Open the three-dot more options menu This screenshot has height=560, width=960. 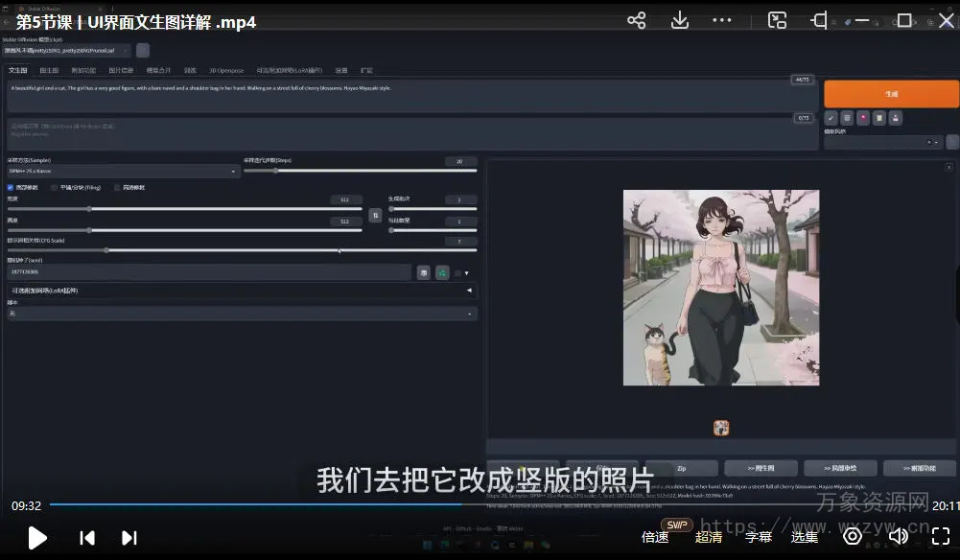click(722, 20)
